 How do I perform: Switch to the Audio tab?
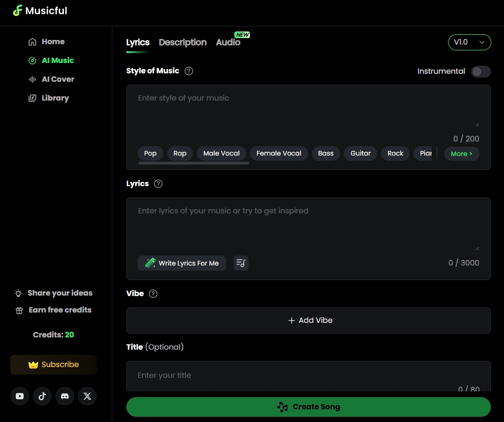[228, 42]
